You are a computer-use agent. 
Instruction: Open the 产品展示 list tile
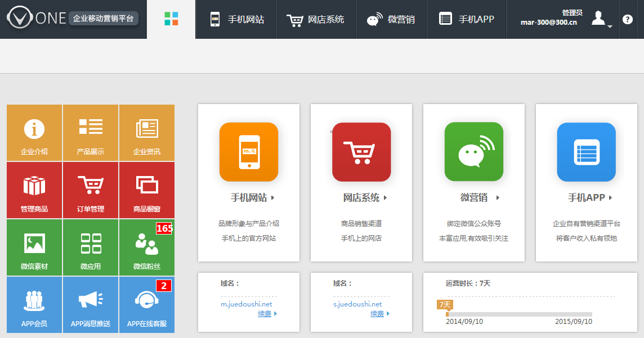click(91, 133)
